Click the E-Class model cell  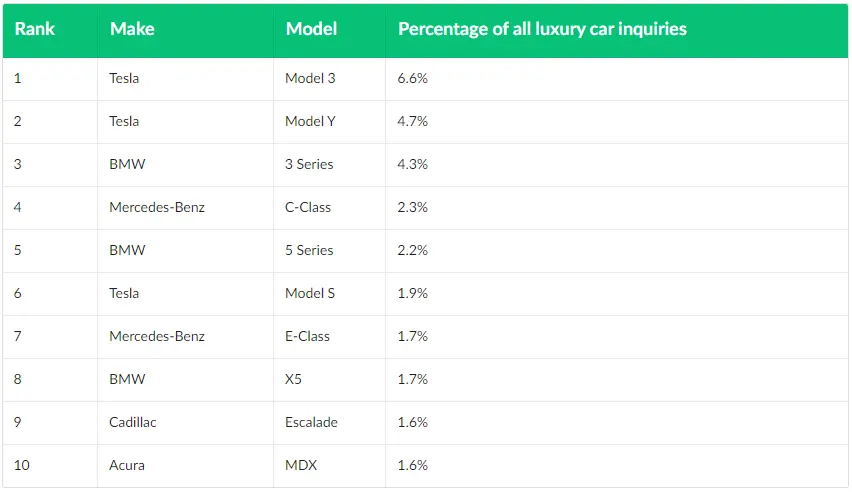coord(307,336)
